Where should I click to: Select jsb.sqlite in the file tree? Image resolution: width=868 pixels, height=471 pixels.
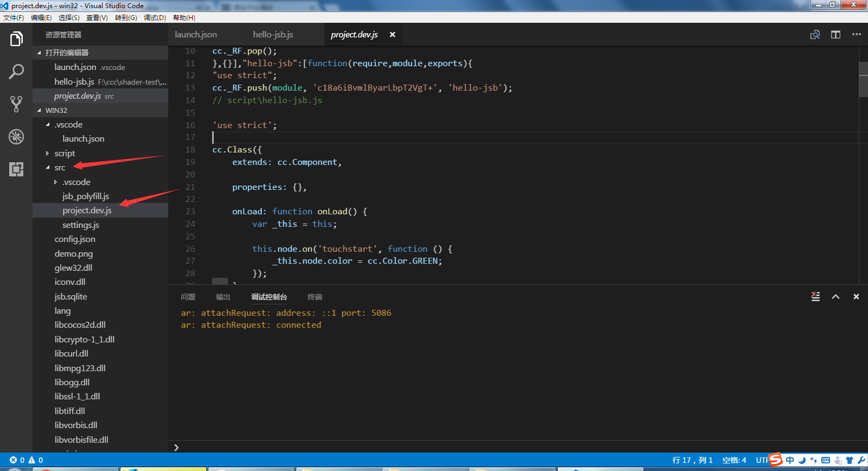point(100,297)
